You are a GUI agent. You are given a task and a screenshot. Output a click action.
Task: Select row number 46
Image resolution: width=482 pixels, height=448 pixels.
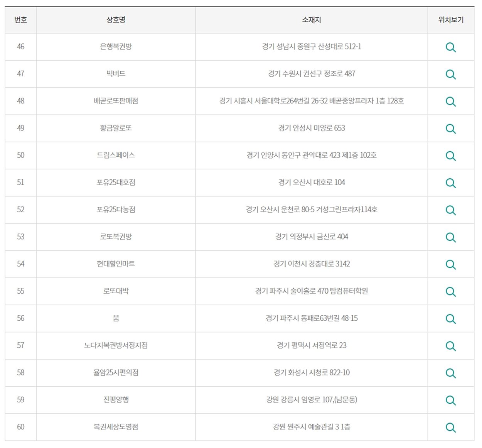pyautogui.click(x=21, y=46)
